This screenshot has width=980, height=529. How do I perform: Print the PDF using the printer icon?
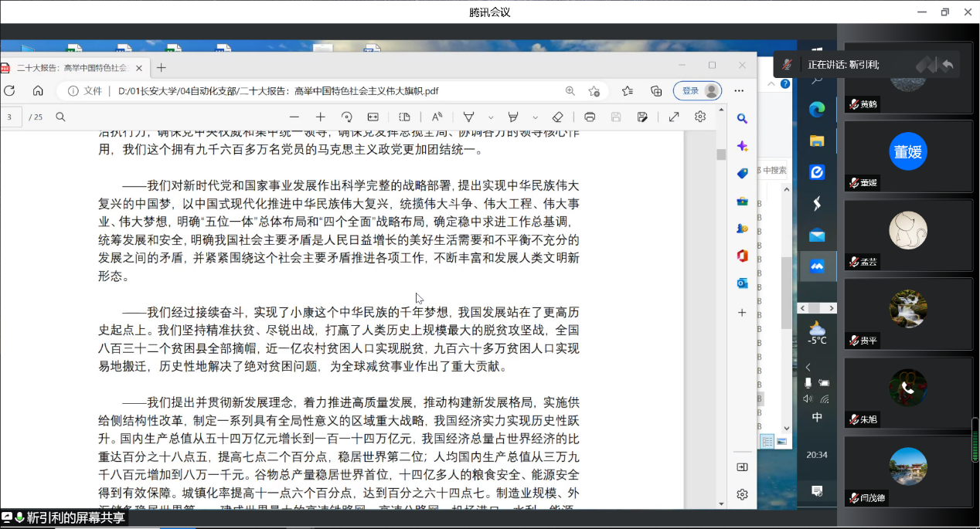point(590,117)
